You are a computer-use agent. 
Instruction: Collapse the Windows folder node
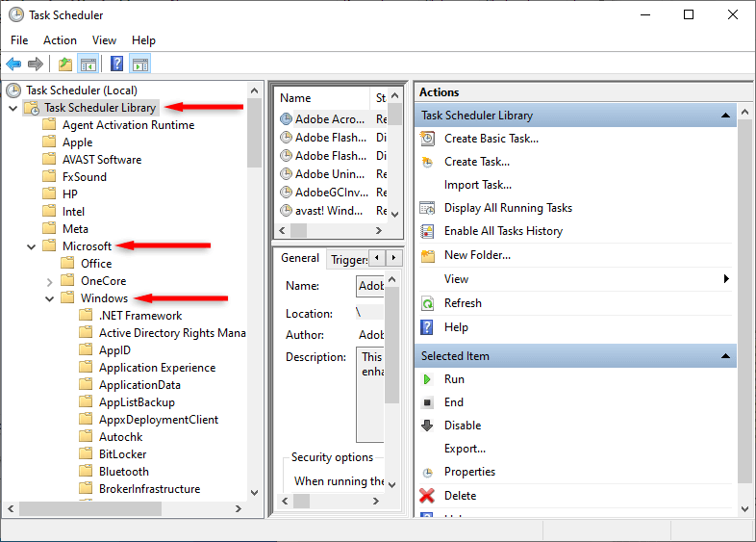point(50,298)
